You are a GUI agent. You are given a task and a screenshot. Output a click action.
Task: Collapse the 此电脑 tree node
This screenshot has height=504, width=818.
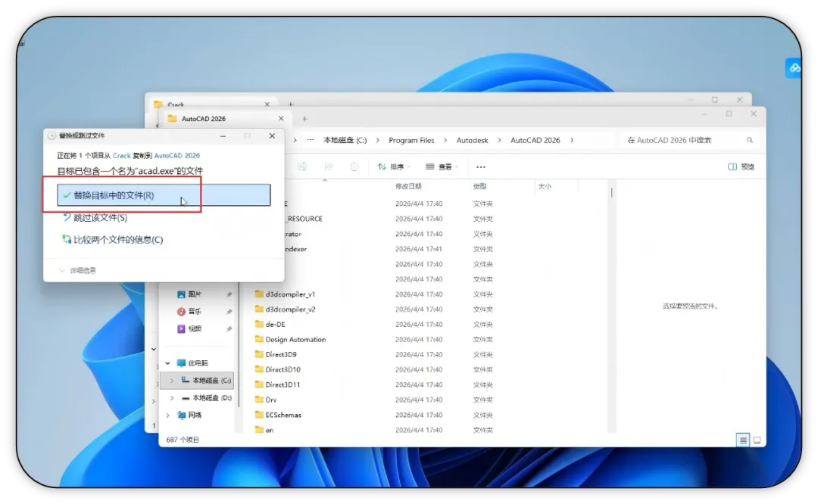[168, 362]
